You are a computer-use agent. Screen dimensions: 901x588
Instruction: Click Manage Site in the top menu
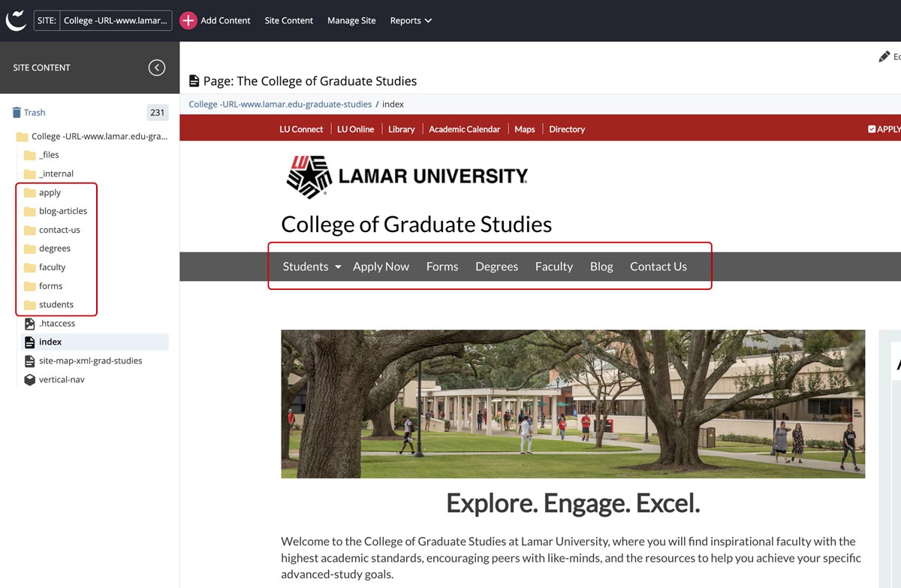coord(351,20)
